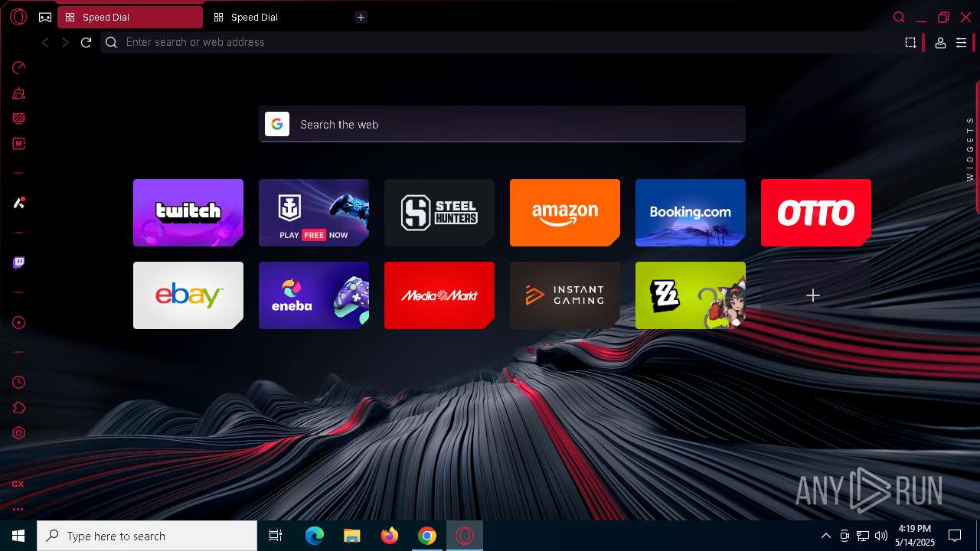
Task: Open the Play Free Now warships tile
Action: click(x=314, y=213)
